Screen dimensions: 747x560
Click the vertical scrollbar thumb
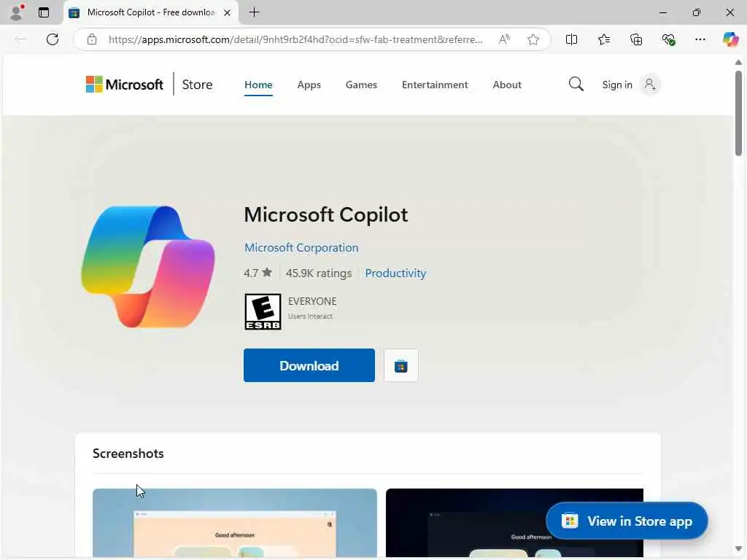(x=738, y=113)
